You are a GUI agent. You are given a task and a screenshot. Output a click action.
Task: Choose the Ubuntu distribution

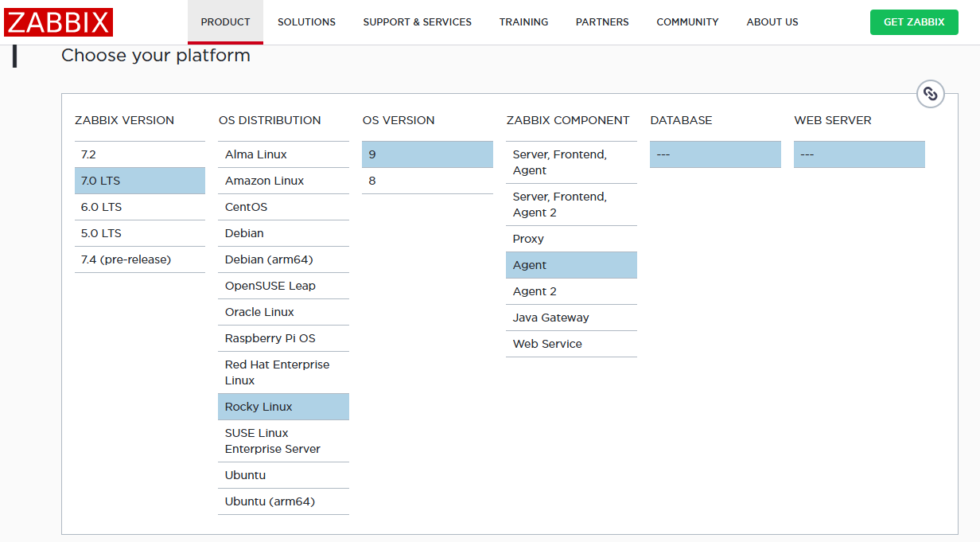coord(284,475)
